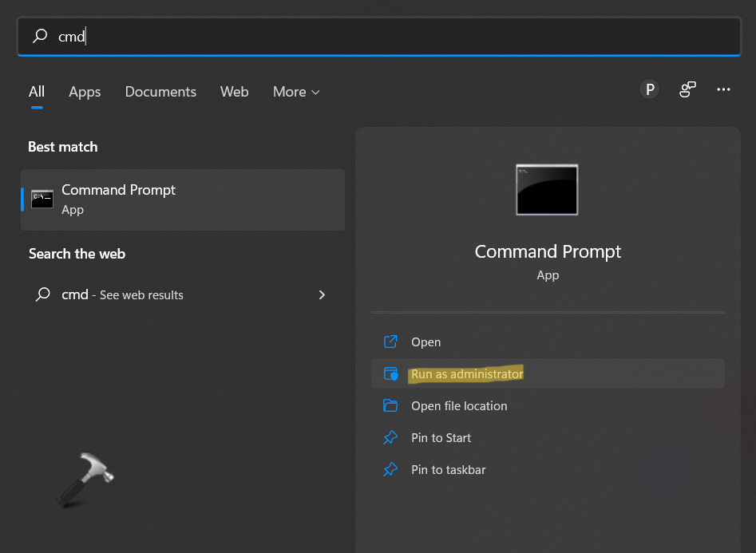The image size is (756, 553).
Task: Click the feedback people icon in the header
Action: pos(687,89)
